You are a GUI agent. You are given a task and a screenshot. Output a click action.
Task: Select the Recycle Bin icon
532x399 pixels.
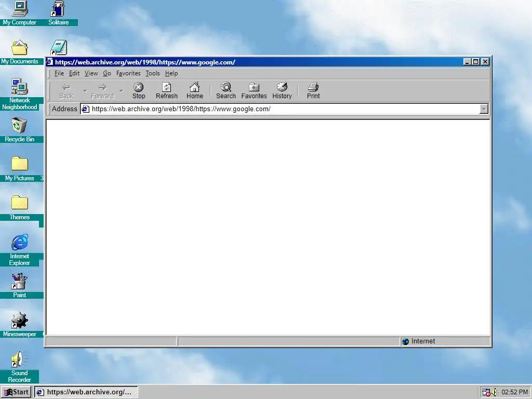(20, 130)
